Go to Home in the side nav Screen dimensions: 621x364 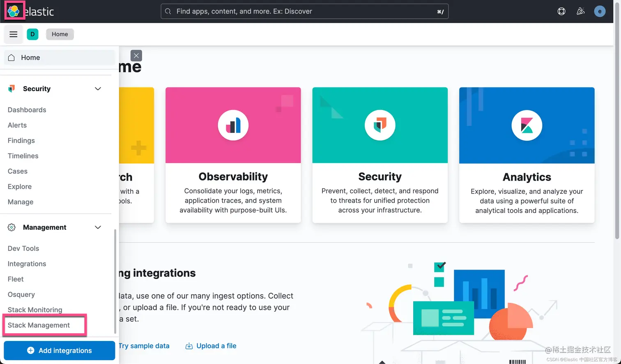coord(60,57)
